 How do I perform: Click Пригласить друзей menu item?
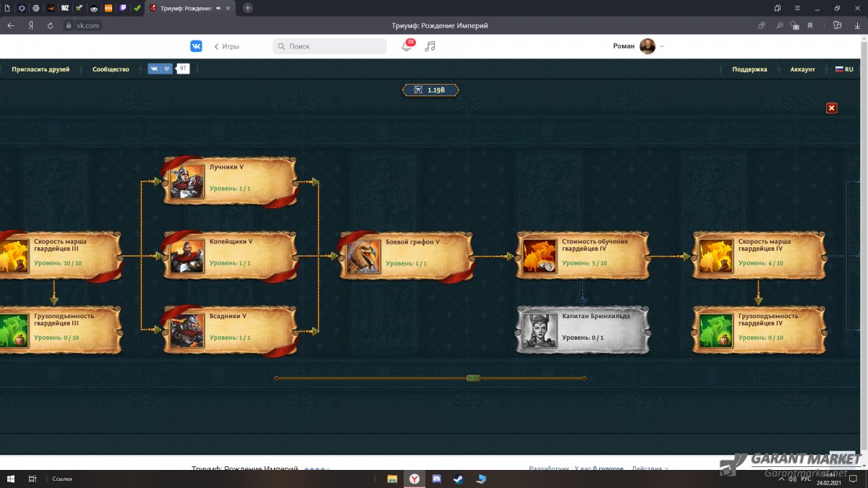tap(41, 69)
